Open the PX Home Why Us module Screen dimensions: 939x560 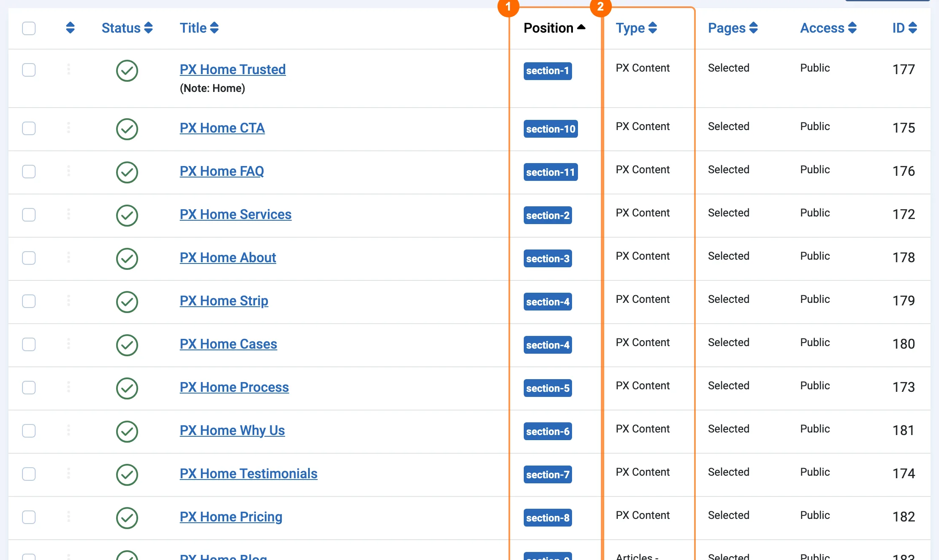point(232,430)
